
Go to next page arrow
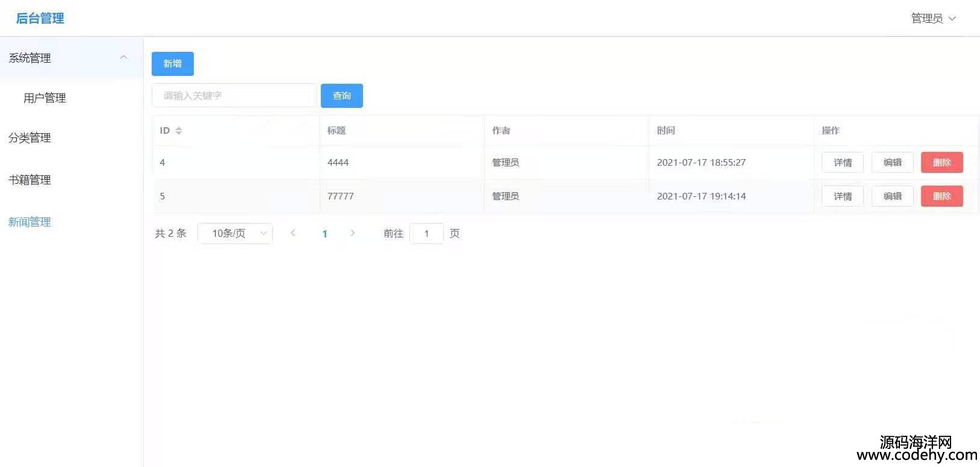coord(353,233)
